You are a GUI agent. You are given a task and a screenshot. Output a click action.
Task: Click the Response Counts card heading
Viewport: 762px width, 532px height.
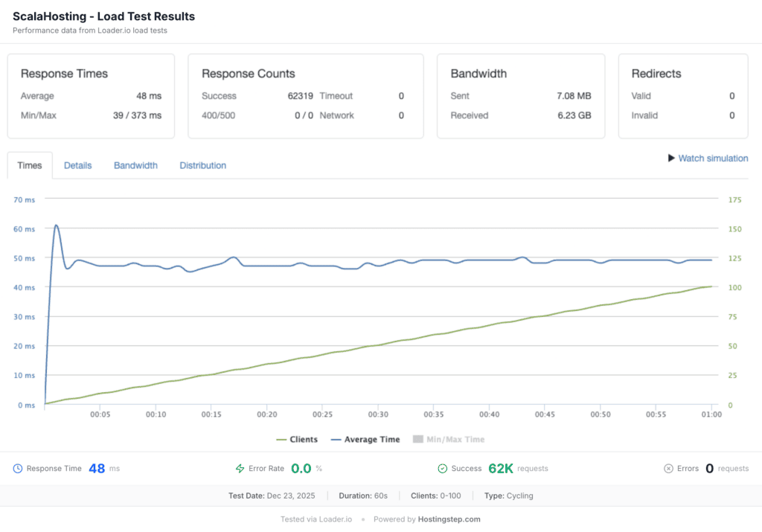[249, 74]
